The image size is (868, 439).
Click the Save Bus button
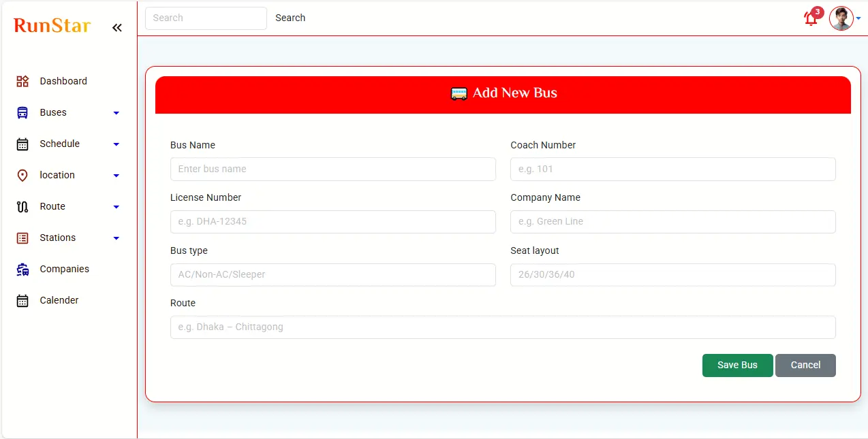tap(737, 365)
